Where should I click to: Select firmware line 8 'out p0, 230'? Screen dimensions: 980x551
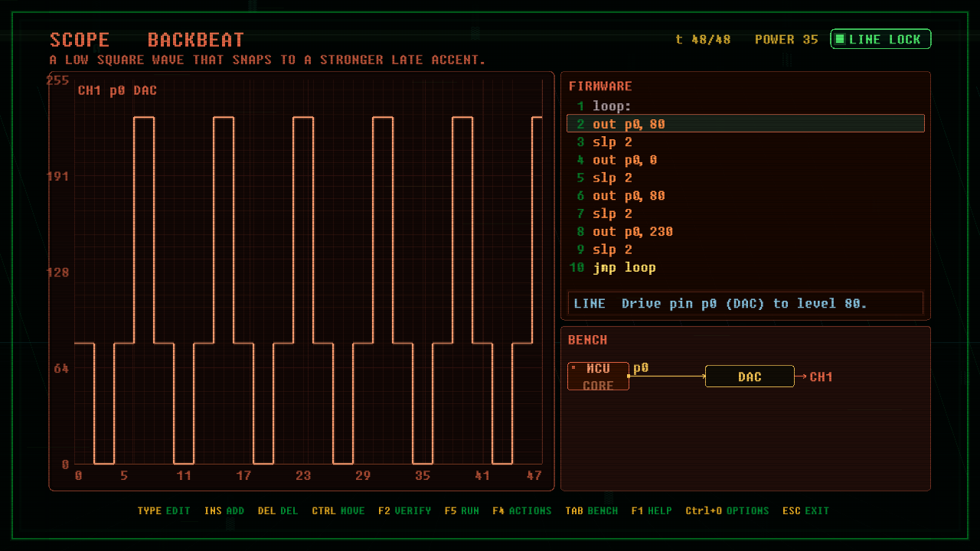(x=745, y=231)
